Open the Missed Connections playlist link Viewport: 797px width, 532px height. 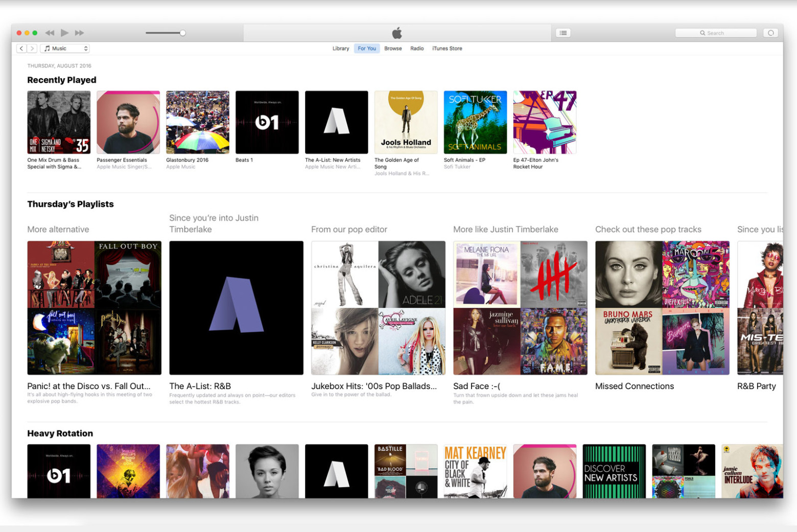click(x=635, y=386)
